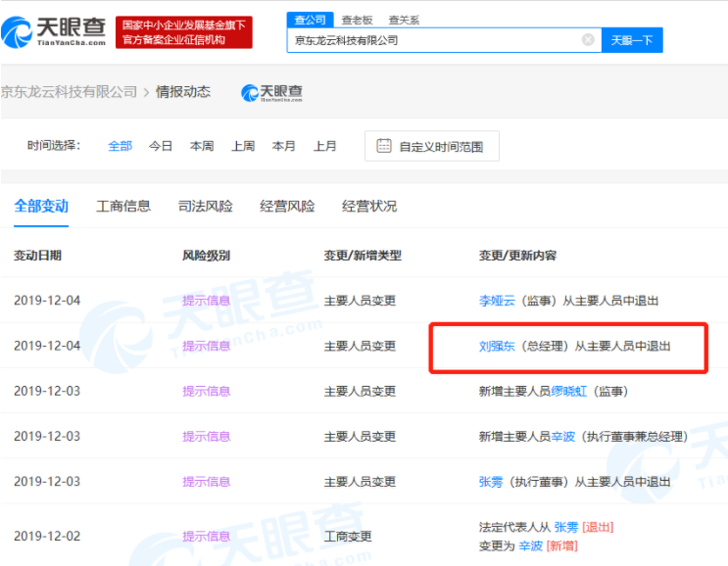Click the 变更/更新内容 column header
The image size is (728, 566).
click(x=517, y=256)
